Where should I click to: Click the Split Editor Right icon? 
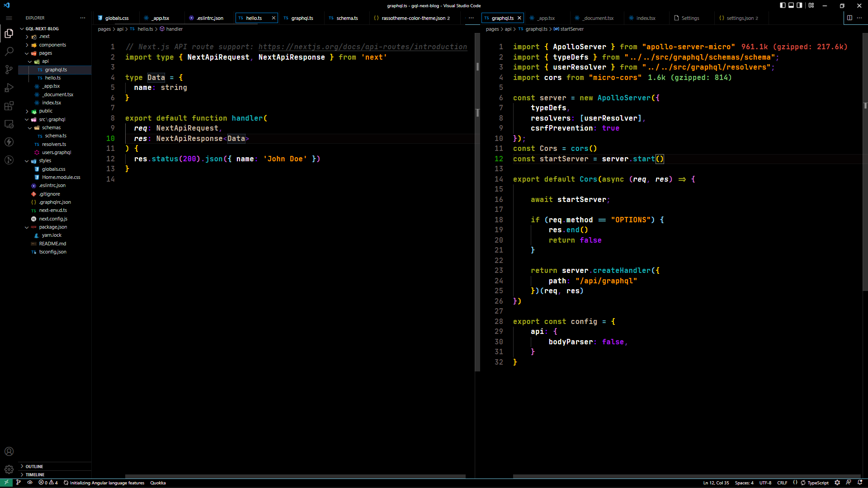tap(849, 18)
